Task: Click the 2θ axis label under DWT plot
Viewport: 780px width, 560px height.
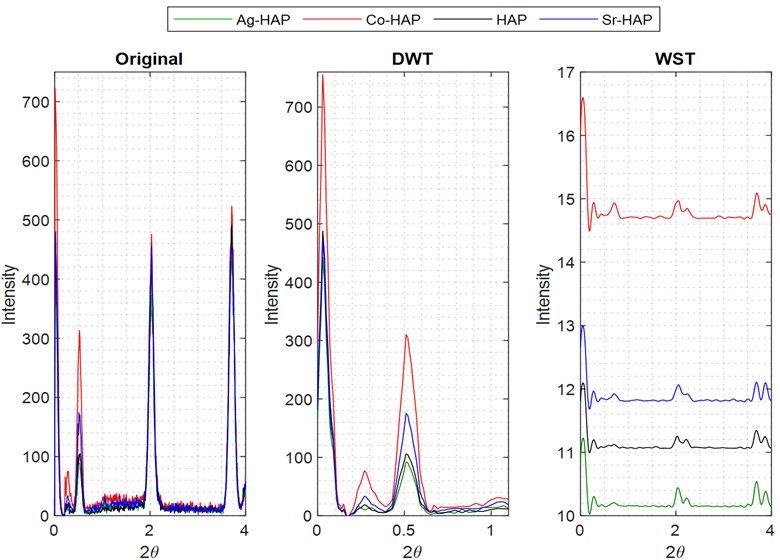Action: (x=412, y=551)
